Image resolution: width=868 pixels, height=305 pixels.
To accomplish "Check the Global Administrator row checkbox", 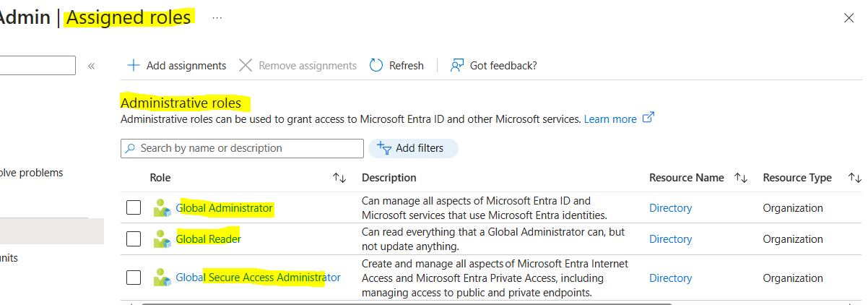I will [134, 208].
